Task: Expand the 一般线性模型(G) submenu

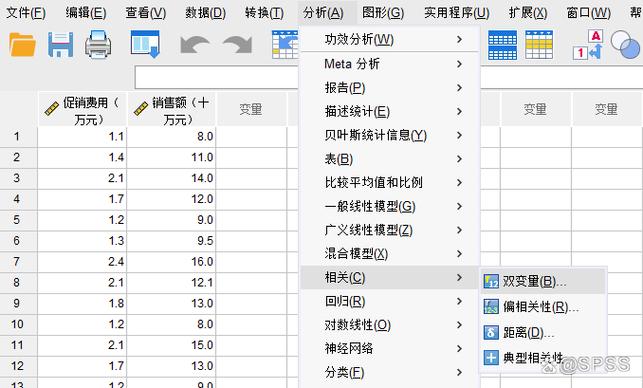Action: (390, 206)
